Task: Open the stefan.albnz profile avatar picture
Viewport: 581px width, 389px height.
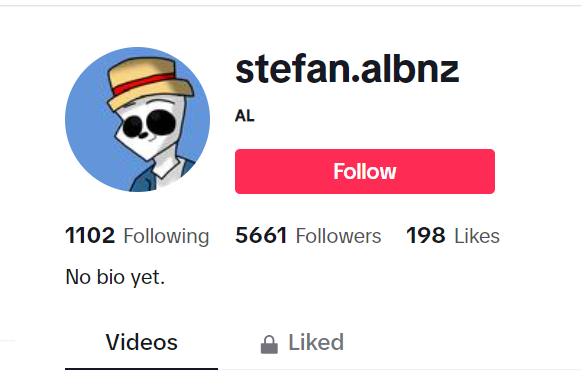Action: coord(137,119)
